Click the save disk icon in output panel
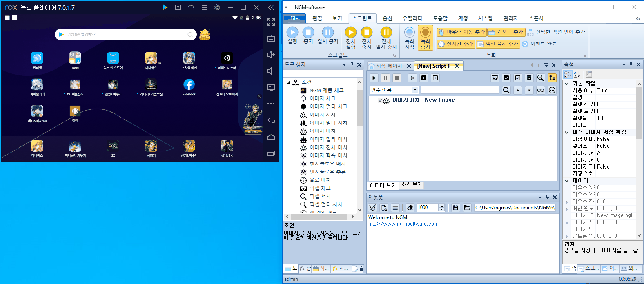Image resolution: width=644 pixels, height=284 pixels. 456,208
